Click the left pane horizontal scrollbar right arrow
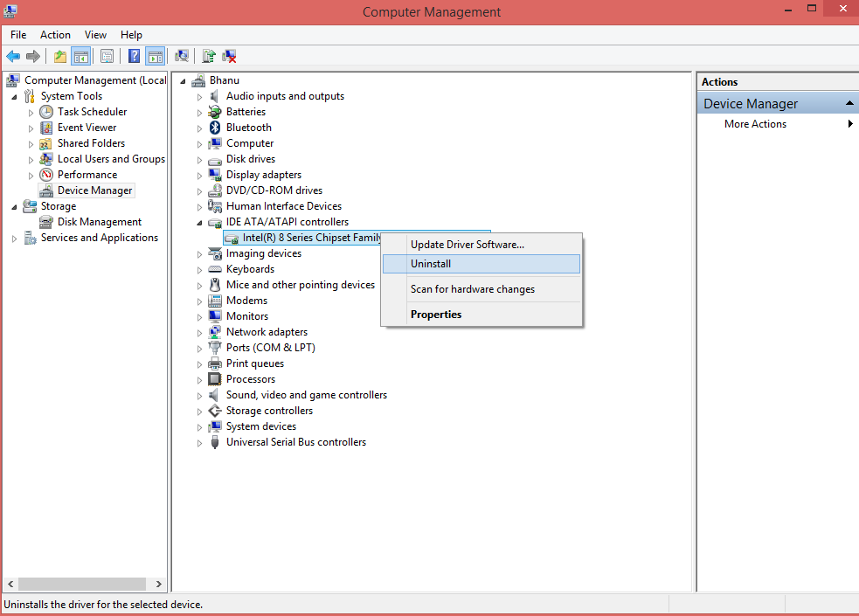The image size is (859, 616). [x=159, y=585]
